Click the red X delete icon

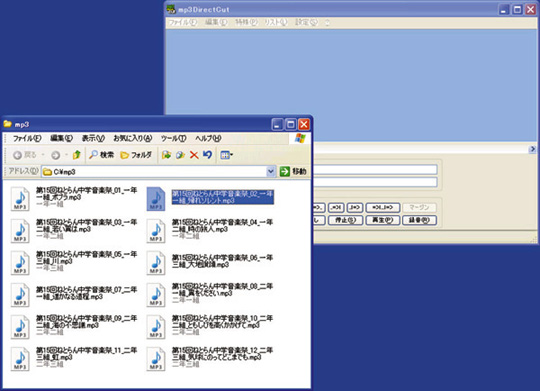click(x=194, y=155)
